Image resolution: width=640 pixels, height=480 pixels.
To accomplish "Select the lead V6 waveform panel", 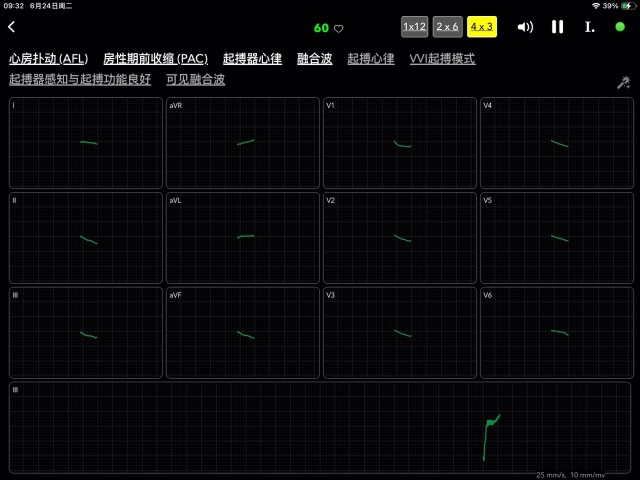I will [x=557, y=333].
